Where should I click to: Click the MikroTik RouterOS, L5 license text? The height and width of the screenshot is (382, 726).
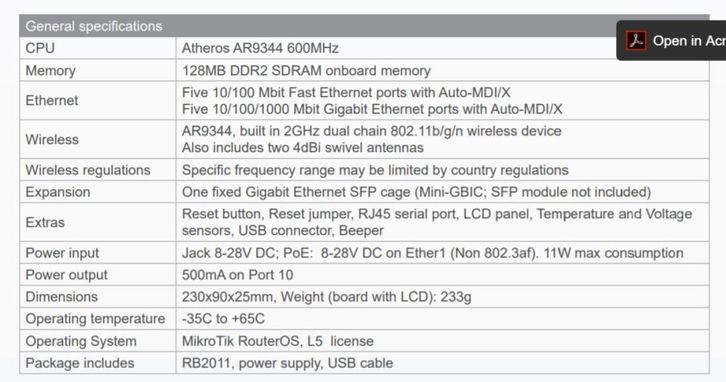278,341
